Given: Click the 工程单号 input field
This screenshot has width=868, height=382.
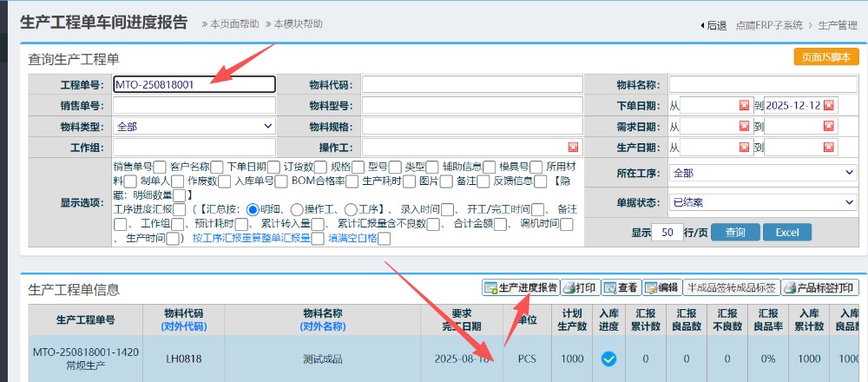Looking at the screenshot, I should click(194, 84).
